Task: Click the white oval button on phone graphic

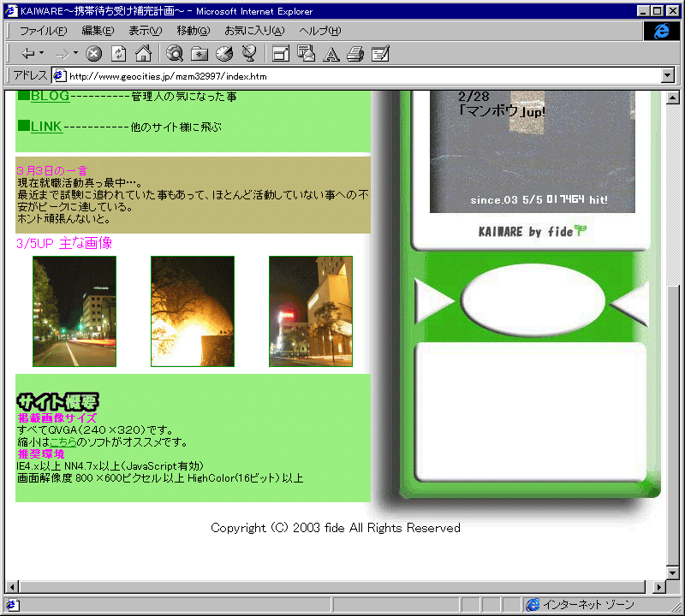Action: pos(533,300)
